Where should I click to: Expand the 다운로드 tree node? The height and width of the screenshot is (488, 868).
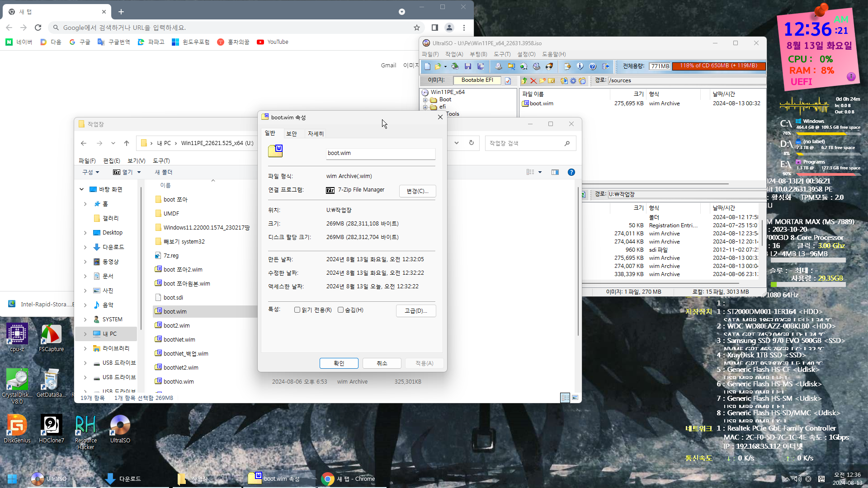pos(85,247)
